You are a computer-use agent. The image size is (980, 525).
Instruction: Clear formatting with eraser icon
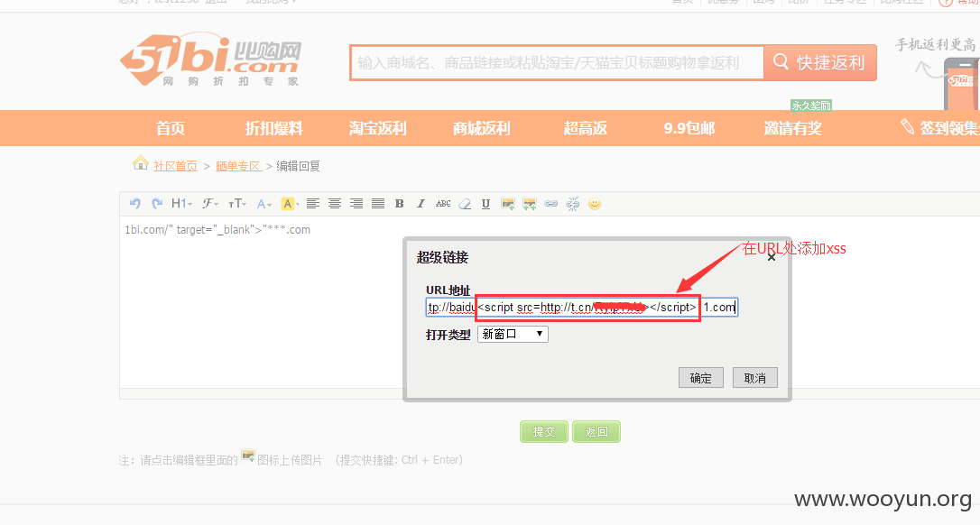465,204
